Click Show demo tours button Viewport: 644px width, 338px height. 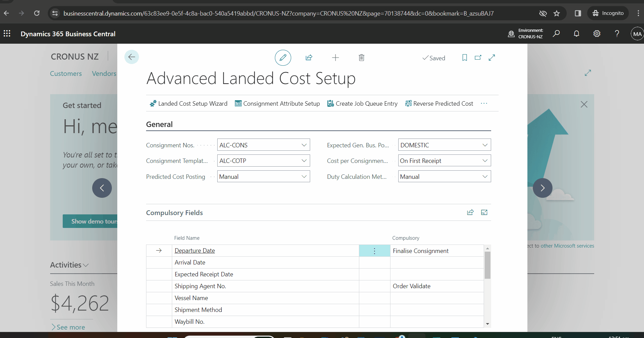coord(90,221)
